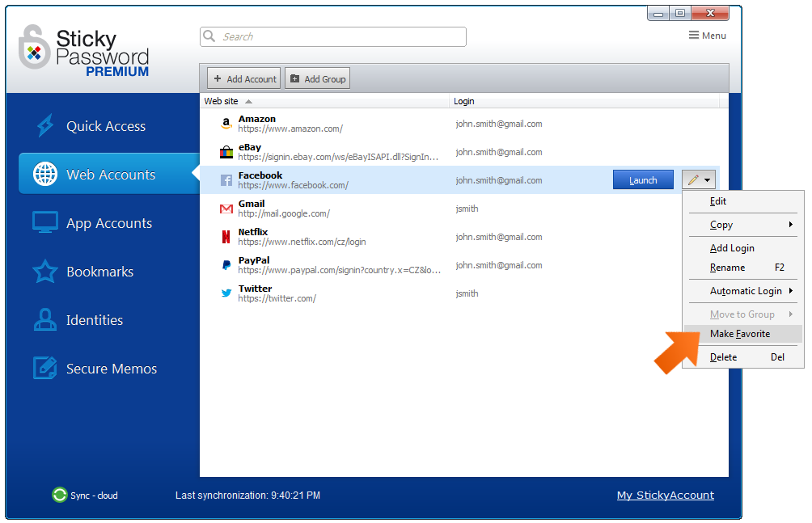Choose Edit from the context menu

click(743, 201)
